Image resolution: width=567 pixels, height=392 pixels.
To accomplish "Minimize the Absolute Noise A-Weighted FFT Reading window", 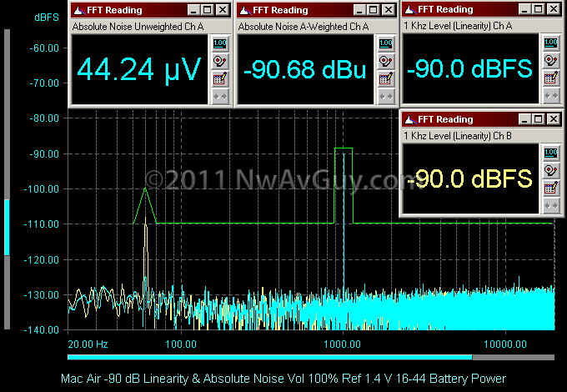I will tap(359, 10).
